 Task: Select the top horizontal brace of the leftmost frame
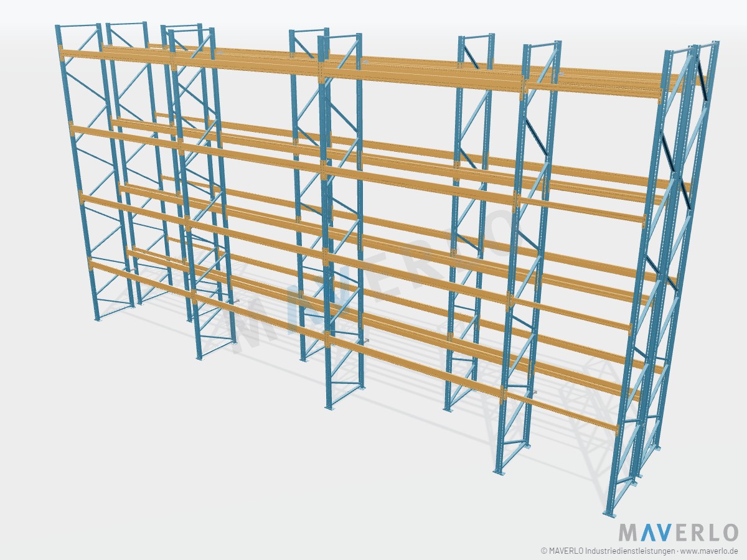78,26
